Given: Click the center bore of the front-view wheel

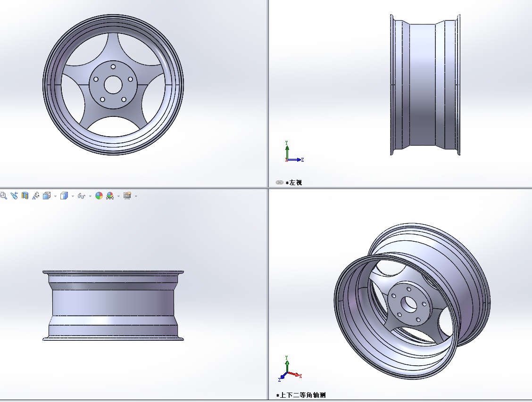Looking at the screenshot, I should [x=113, y=85].
